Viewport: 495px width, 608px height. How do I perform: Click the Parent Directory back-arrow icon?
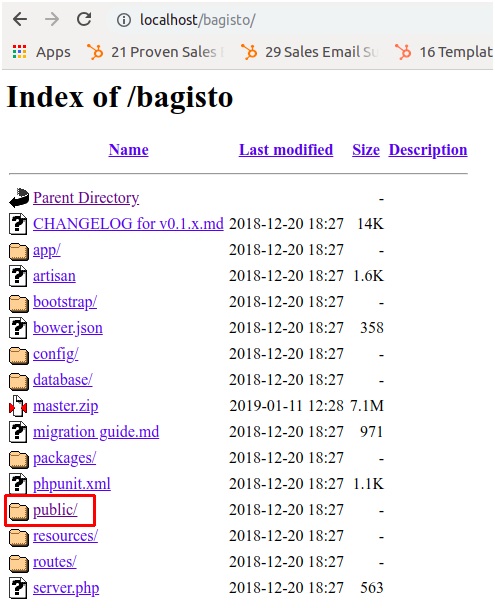pyautogui.click(x=19, y=198)
